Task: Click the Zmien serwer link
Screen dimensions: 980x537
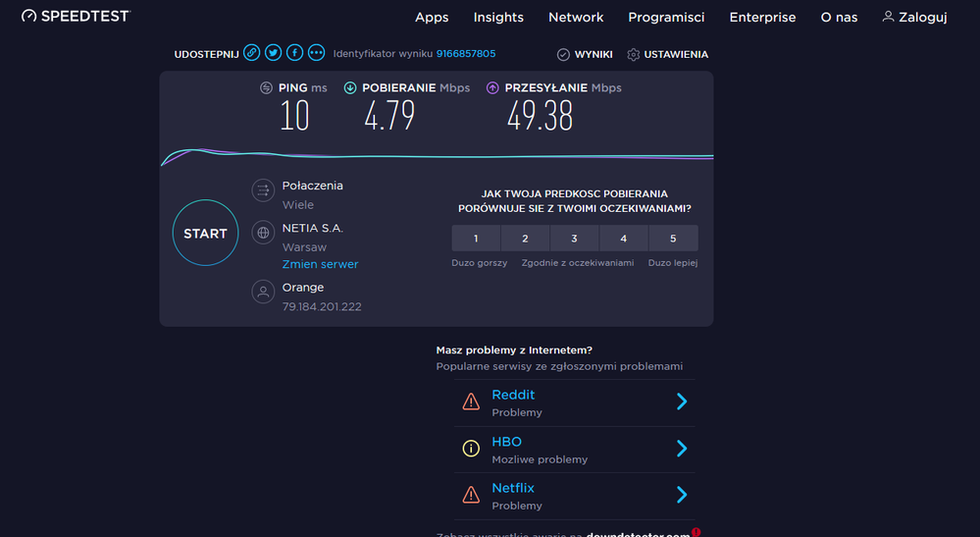Action: click(320, 264)
